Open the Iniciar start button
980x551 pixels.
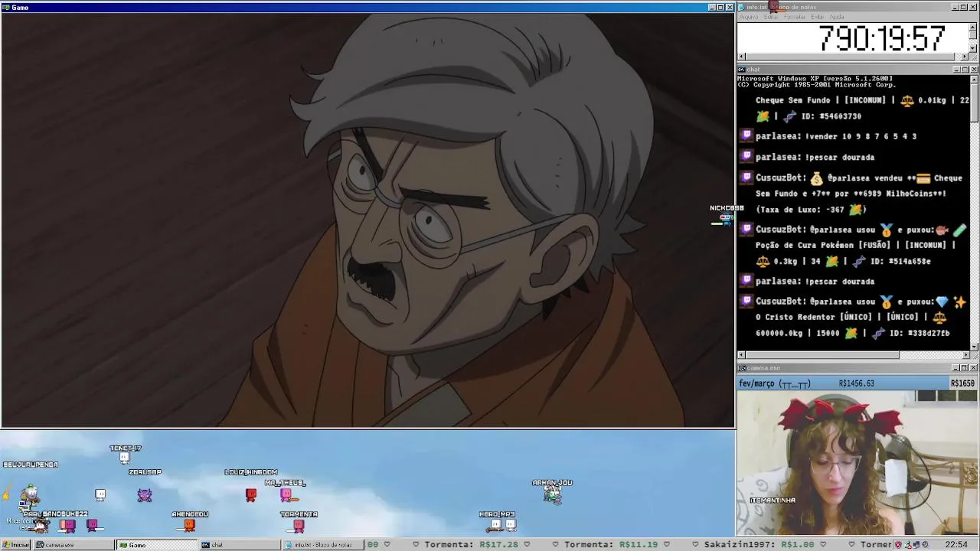click(16, 545)
